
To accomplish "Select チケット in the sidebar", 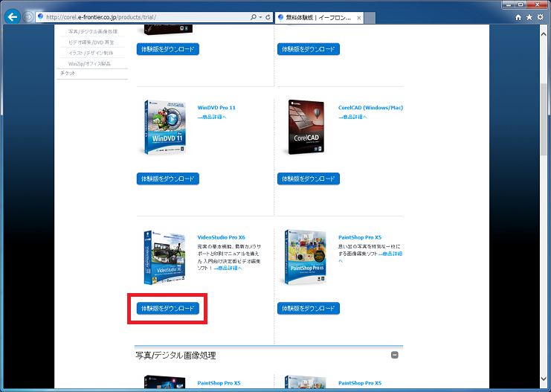I will (x=68, y=73).
